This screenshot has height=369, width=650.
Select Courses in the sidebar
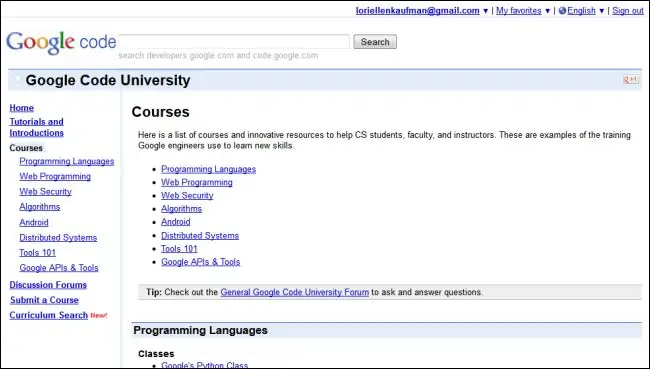click(26, 148)
